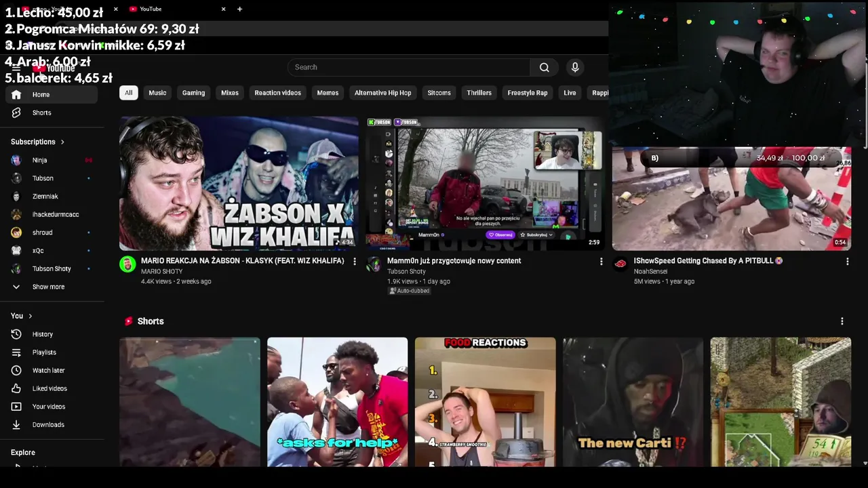This screenshot has height=488, width=868.
Task: Select the Live filter chip
Action: coord(570,93)
